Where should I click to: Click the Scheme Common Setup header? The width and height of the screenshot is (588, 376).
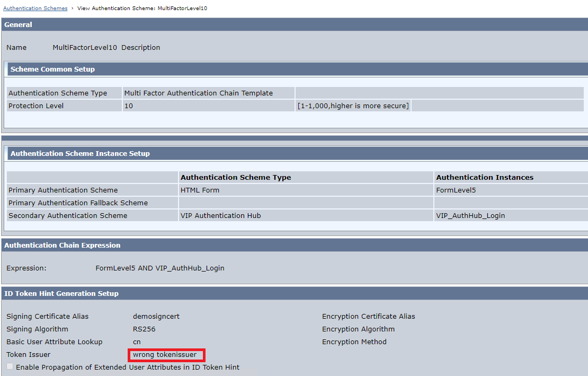tap(52, 69)
